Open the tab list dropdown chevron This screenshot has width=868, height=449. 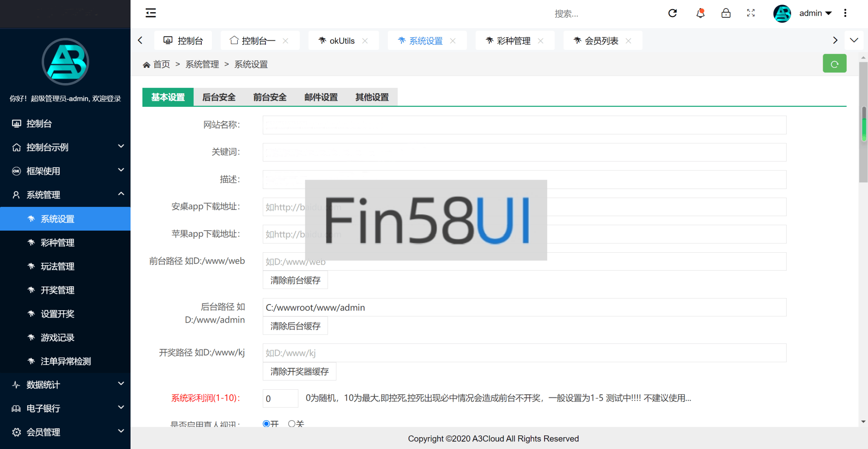854,40
